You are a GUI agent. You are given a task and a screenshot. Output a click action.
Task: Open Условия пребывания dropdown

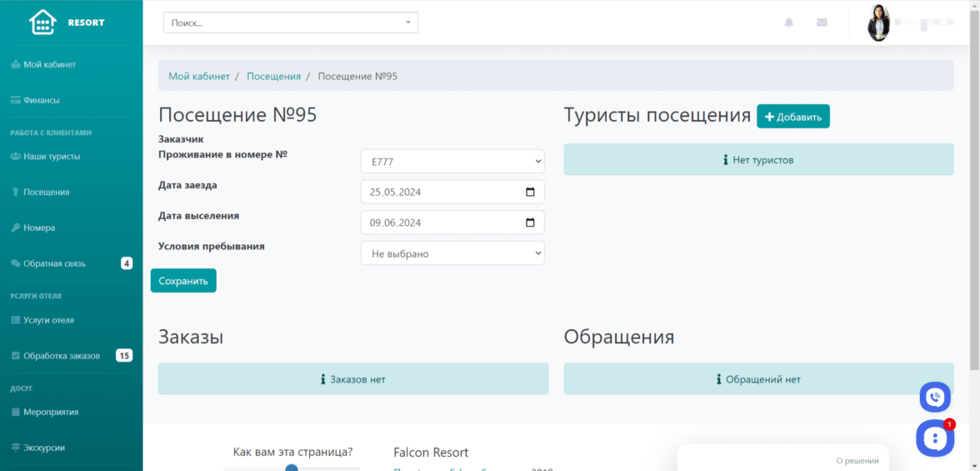pyautogui.click(x=452, y=253)
